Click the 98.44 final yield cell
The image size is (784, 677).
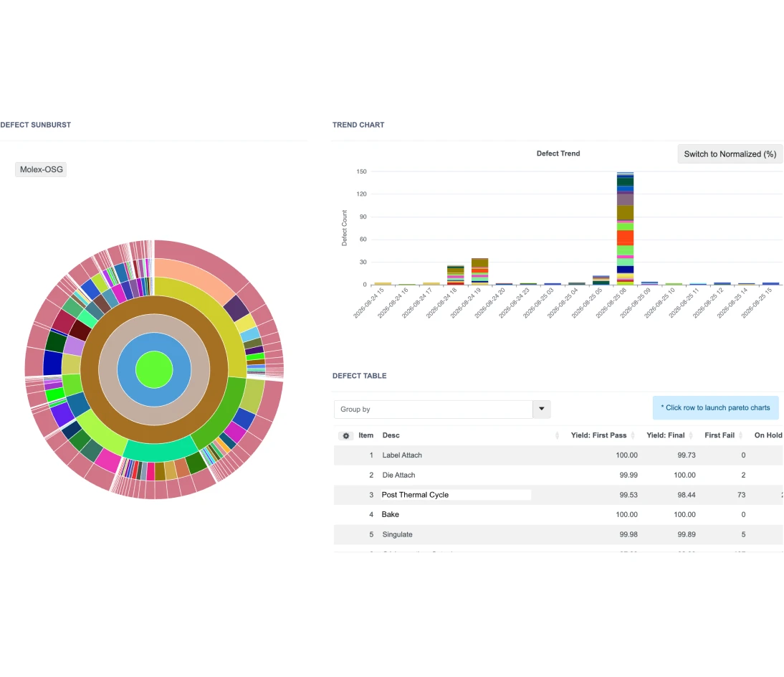point(687,495)
